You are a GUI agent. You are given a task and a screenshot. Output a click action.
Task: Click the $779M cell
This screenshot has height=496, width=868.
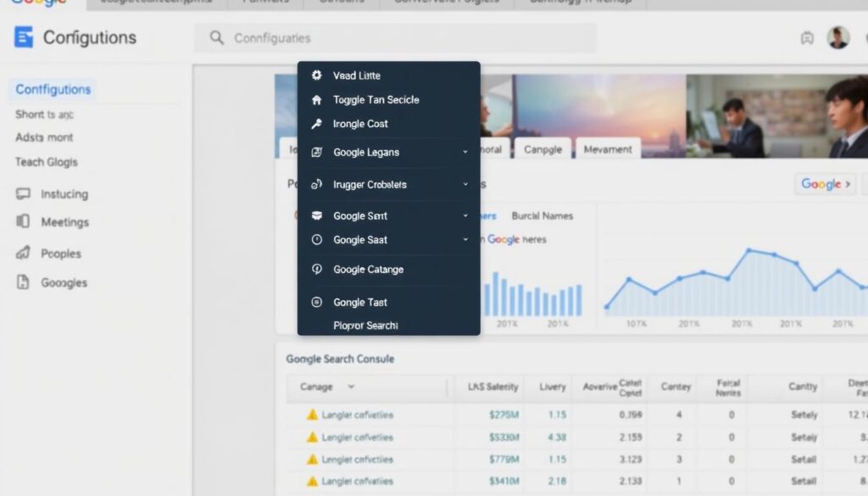[x=504, y=460]
